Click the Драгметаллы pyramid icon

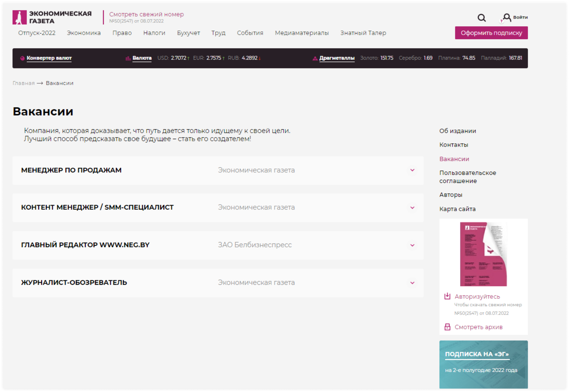point(315,58)
